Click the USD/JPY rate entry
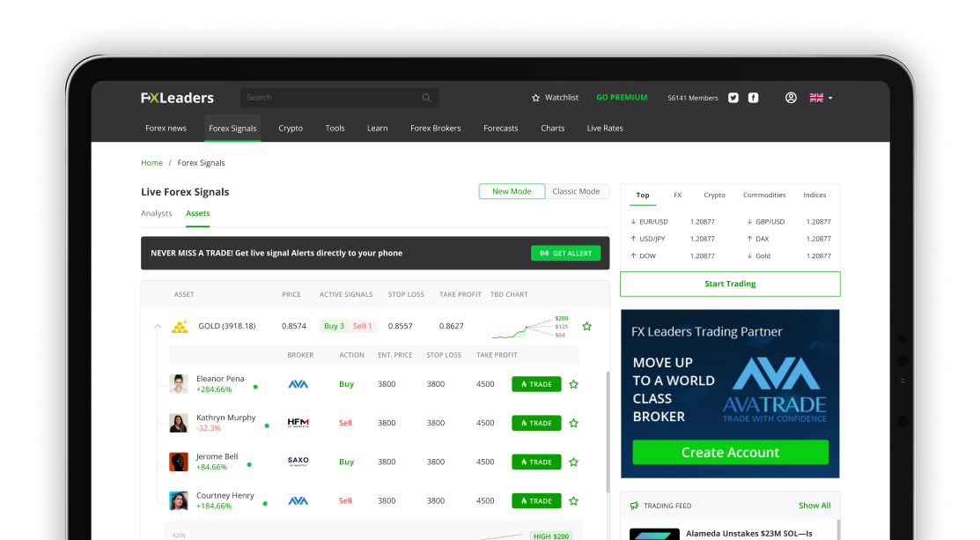The width and height of the screenshot is (980, 540). [x=673, y=239]
